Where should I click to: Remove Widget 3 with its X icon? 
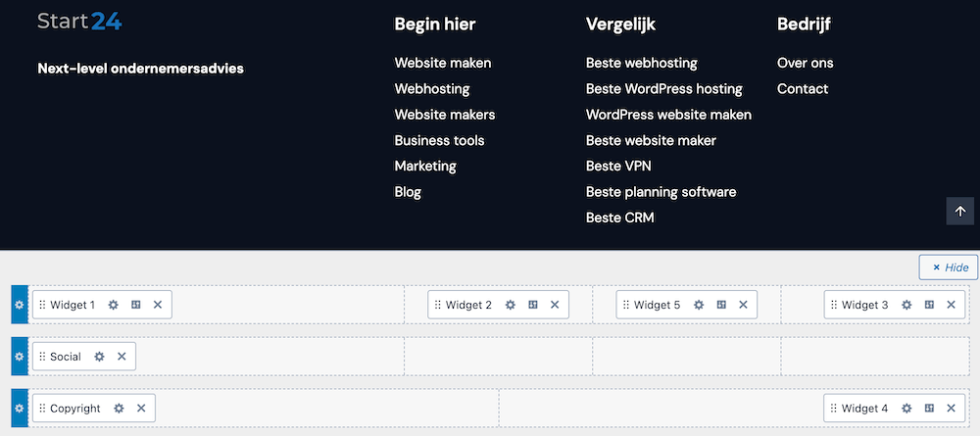click(951, 305)
